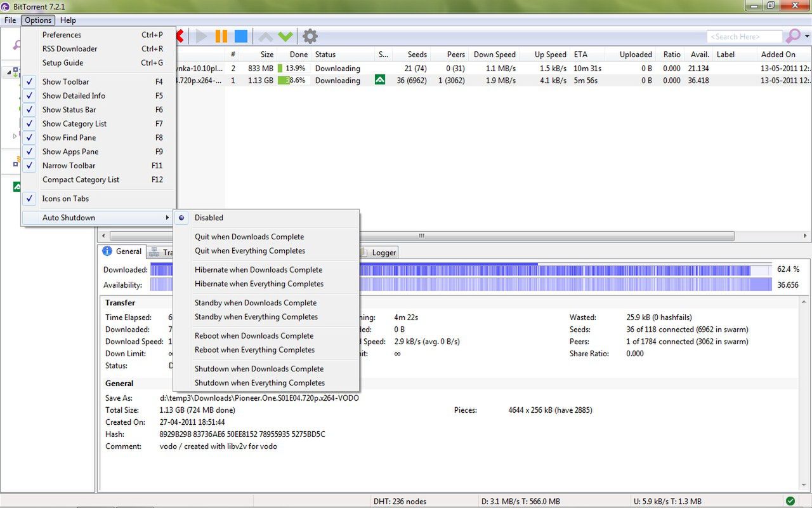Toggle the Show Apps Pane option
The image size is (812, 508).
coord(98,151)
